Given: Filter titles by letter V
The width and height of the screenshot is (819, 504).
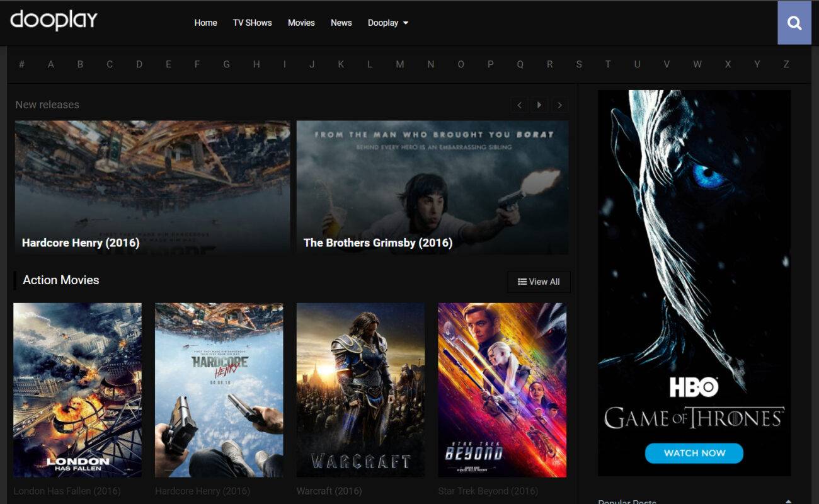Looking at the screenshot, I should (667, 64).
